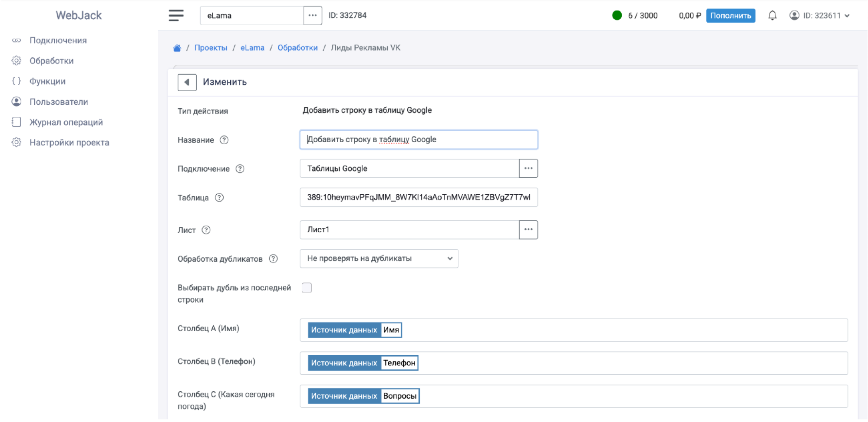This screenshot has width=868, height=422.
Task: Click the hamburger menu icon
Action: [176, 15]
